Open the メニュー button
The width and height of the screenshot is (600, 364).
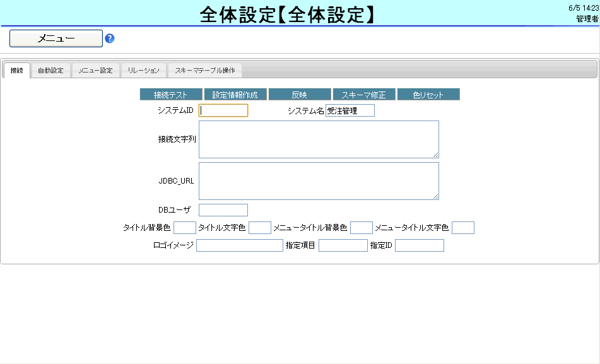(x=56, y=38)
